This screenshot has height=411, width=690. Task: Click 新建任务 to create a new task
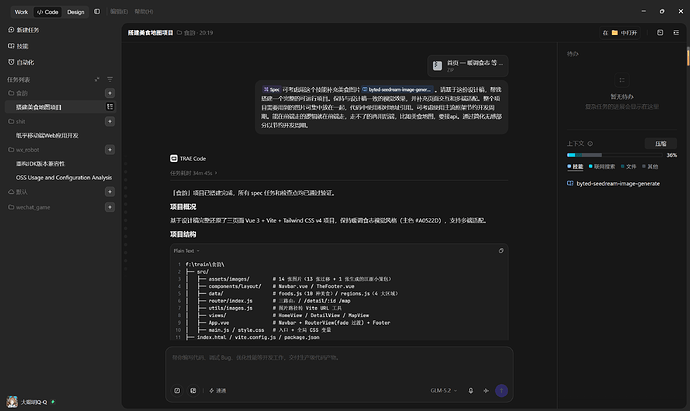(x=24, y=30)
